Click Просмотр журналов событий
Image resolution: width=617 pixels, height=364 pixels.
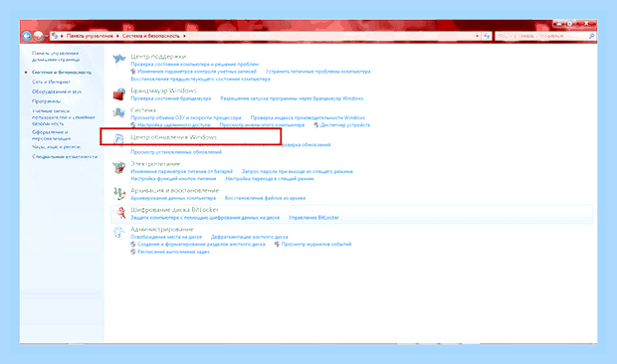tap(316, 244)
